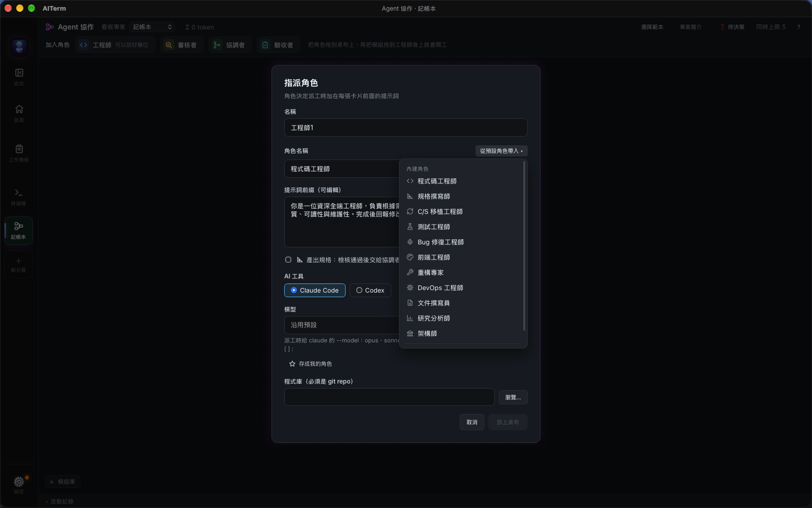
Task: Expand the 活動記錄 section
Action: pos(60,501)
